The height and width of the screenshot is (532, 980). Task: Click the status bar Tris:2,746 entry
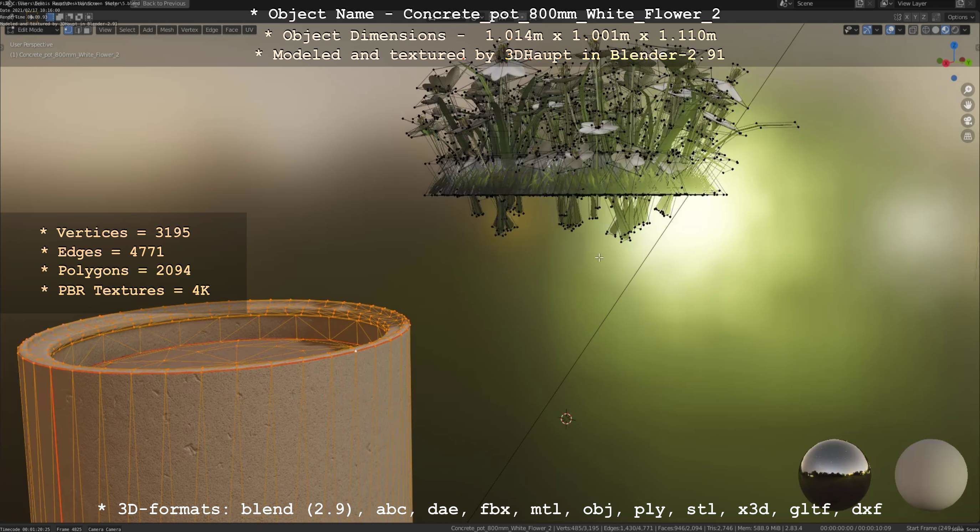coord(720,528)
